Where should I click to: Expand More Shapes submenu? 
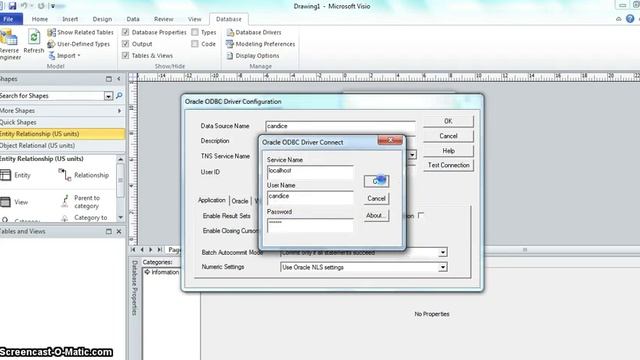[x=119, y=111]
